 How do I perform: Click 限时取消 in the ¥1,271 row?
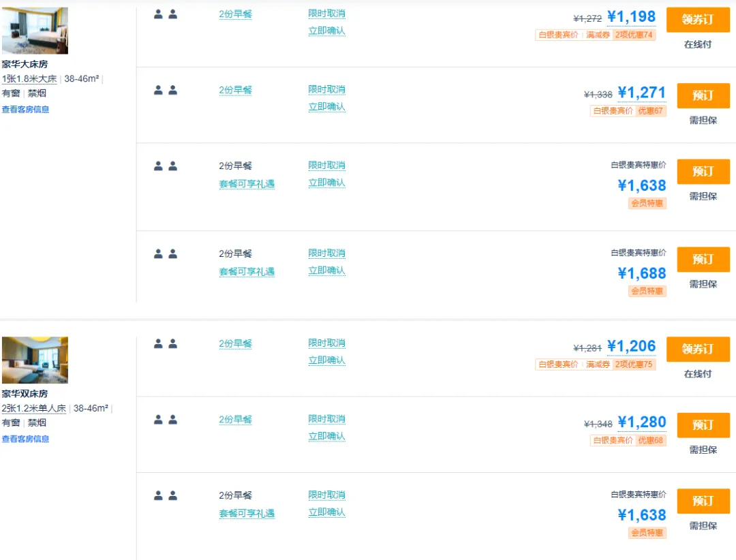(x=326, y=89)
